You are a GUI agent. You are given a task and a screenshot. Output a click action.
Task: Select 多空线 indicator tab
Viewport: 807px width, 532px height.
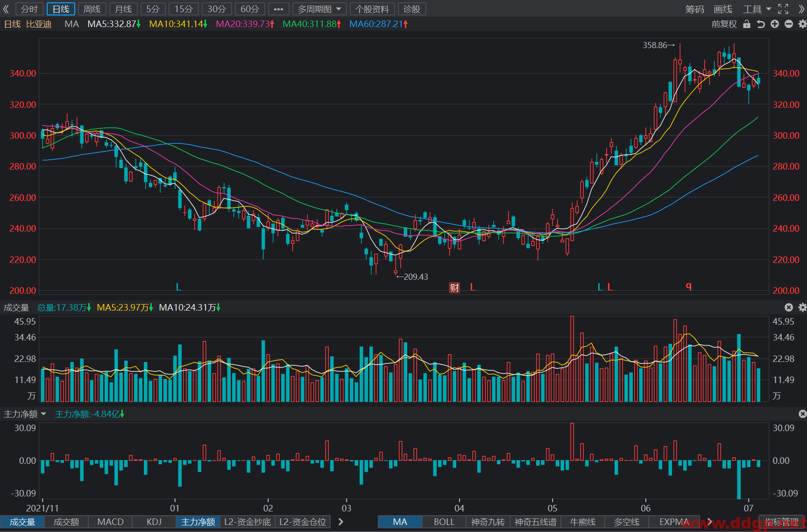tap(627, 522)
